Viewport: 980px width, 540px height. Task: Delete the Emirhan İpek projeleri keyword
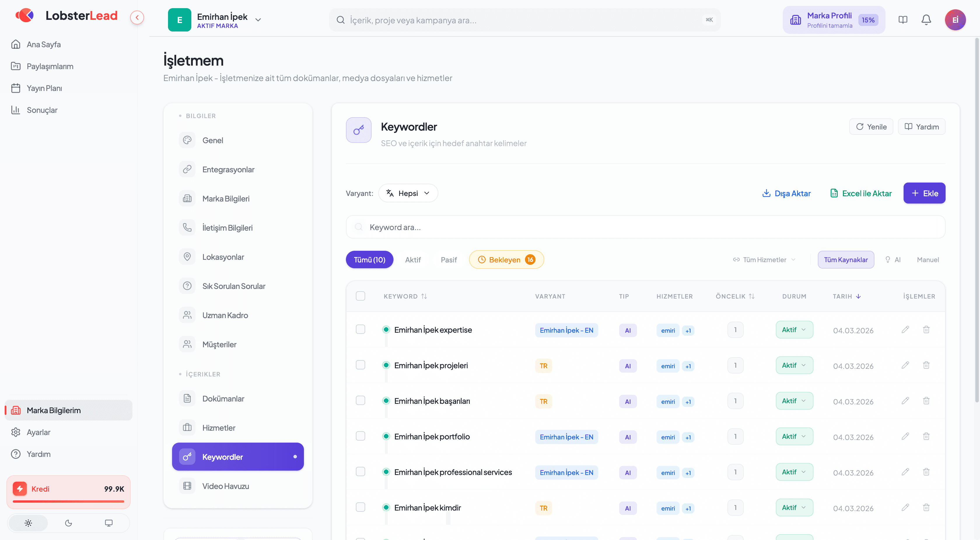[926, 365]
